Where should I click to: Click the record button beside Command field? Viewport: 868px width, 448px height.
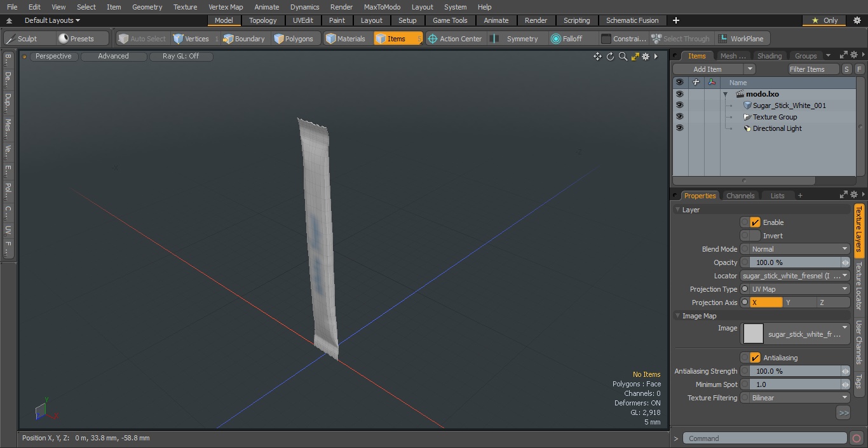(856, 438)
